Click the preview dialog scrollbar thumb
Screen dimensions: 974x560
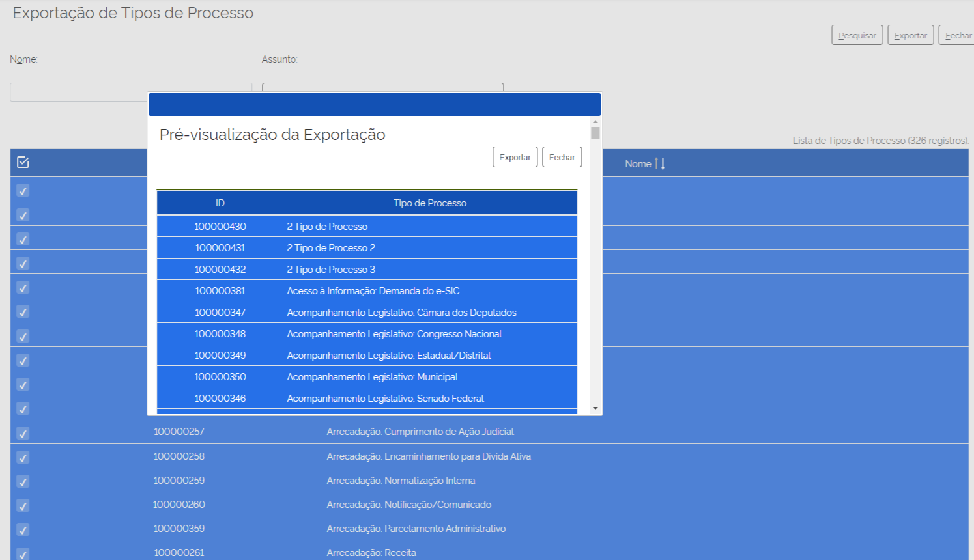[595, 133]
